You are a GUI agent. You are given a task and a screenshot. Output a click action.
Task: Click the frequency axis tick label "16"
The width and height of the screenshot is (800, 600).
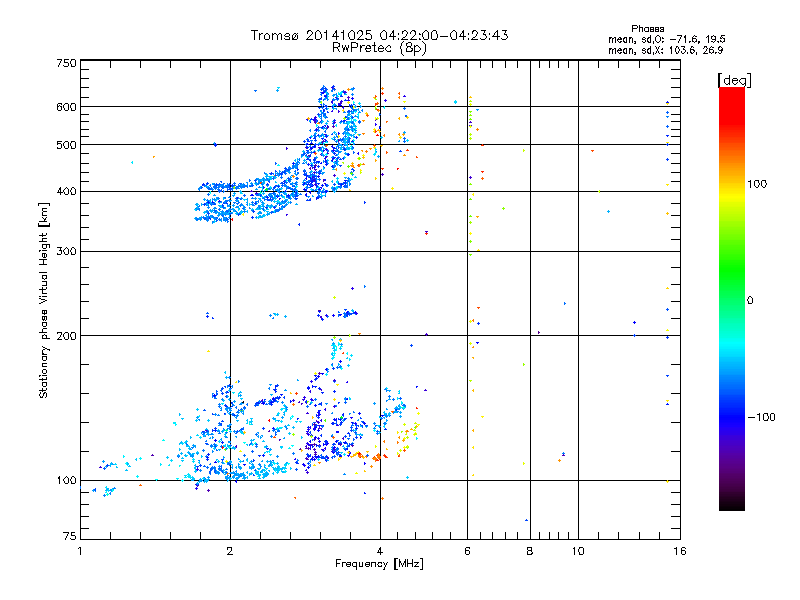click(680, 551)
